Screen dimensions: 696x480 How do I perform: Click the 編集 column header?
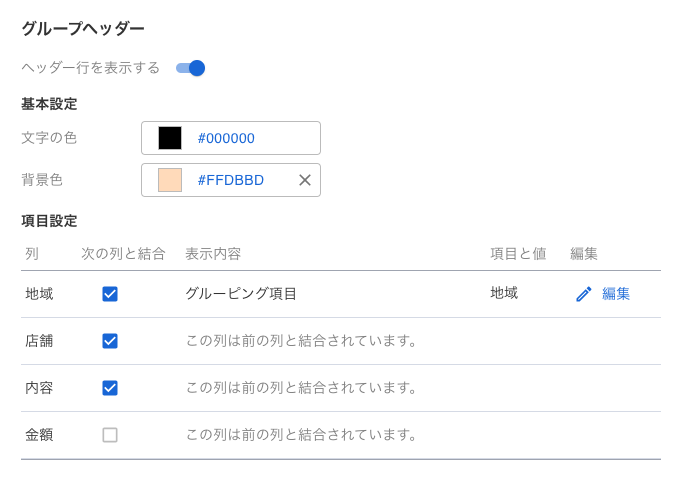(x=584, y=254)
